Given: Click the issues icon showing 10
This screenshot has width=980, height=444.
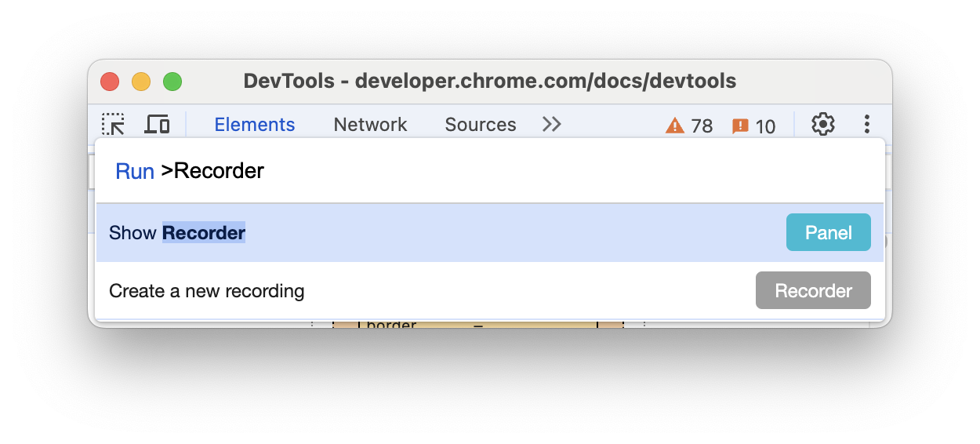Looking at the screenshot, I should pyautogui.click(x=753, y=126).
